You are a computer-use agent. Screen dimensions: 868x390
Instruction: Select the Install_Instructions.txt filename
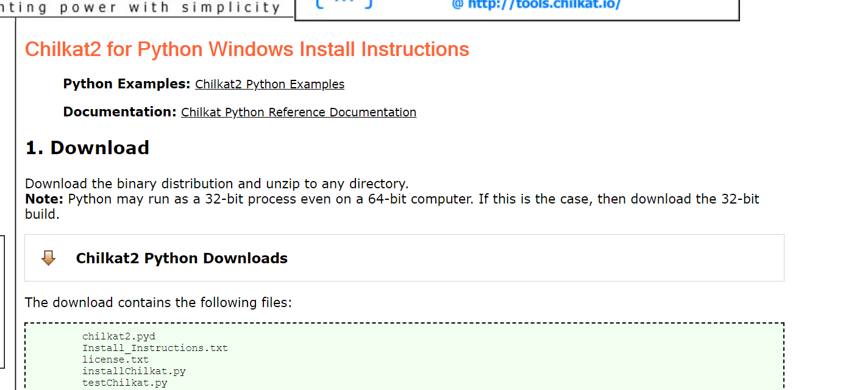pyautogui.click(x=155, y=347)
